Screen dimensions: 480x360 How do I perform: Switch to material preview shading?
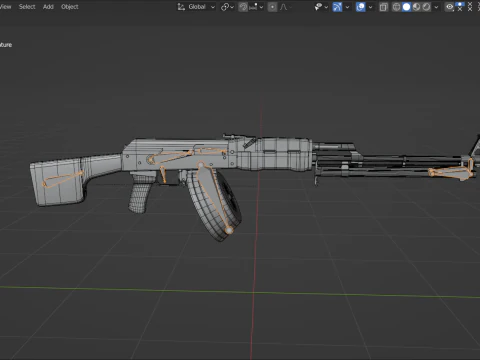click(x=416, y=7)
